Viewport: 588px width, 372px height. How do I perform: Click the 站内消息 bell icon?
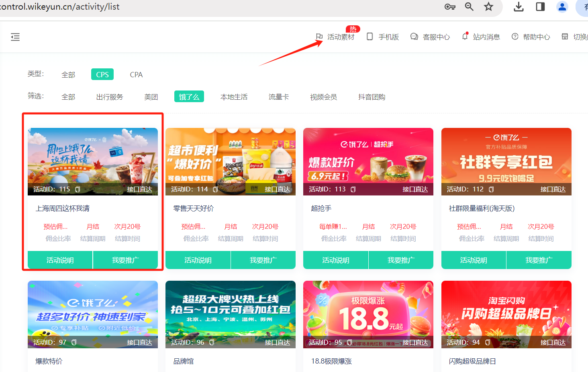[465, 36]
